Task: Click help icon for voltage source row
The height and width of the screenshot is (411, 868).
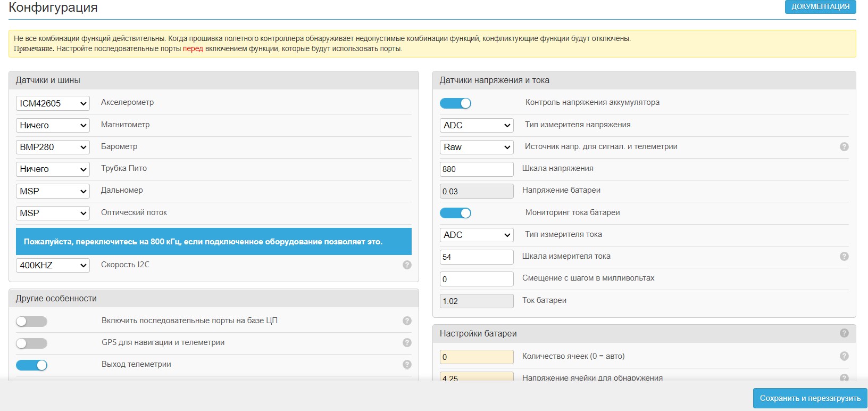Action: (844, 147)
